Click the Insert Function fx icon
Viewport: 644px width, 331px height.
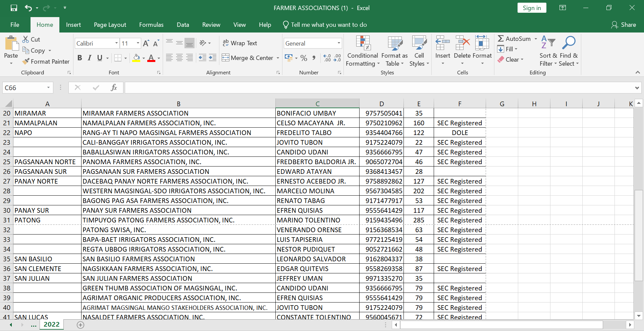pyautogui.click(x=114, y=87)
